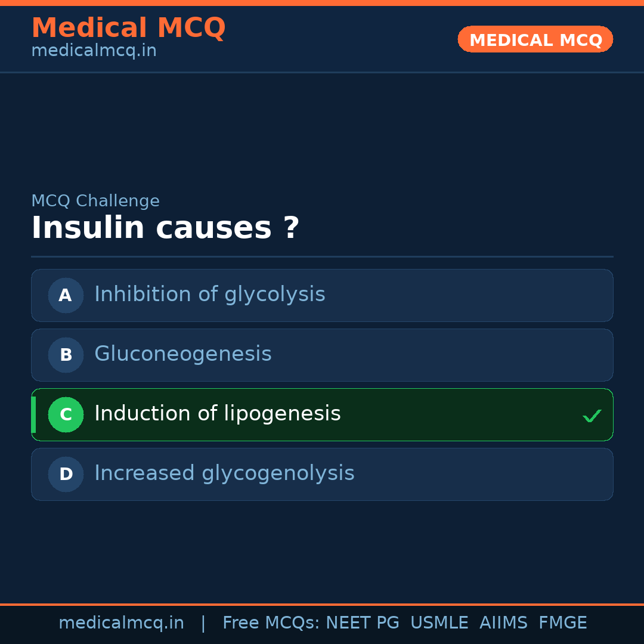Click the AIIMS label in footer

tap(503, 623)
